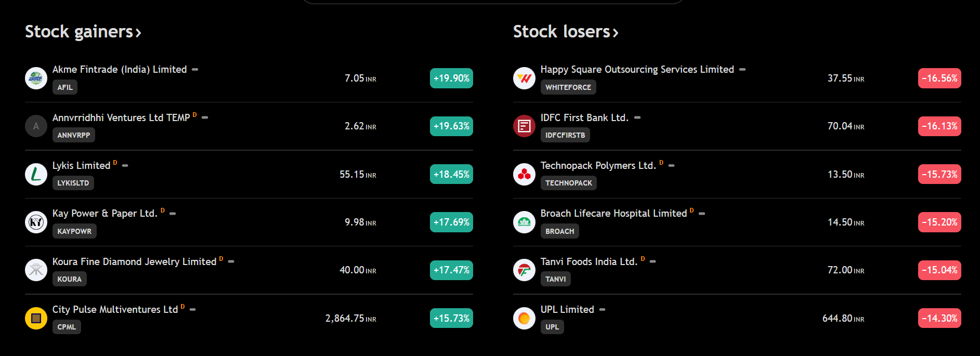Open the Stock losers full list
Viewport: 980px width, 356px height.
pyautogui.click(x=566, y=32)
